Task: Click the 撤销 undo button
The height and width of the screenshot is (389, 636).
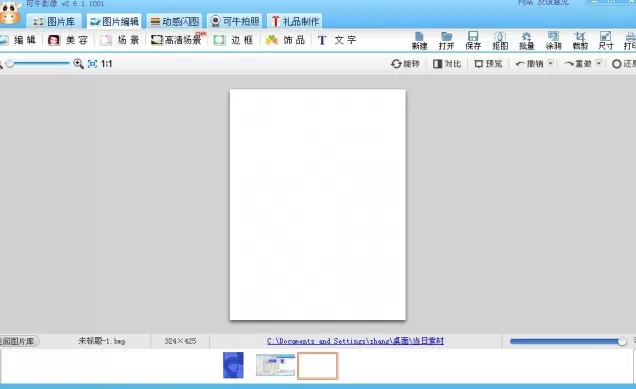Action: click(529, 64)
